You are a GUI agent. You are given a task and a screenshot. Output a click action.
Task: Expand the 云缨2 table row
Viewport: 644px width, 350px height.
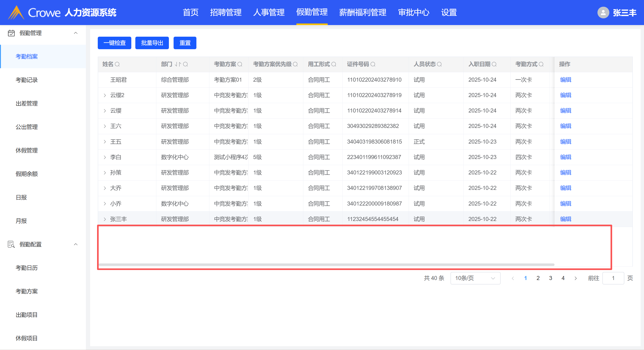(105, 95)
